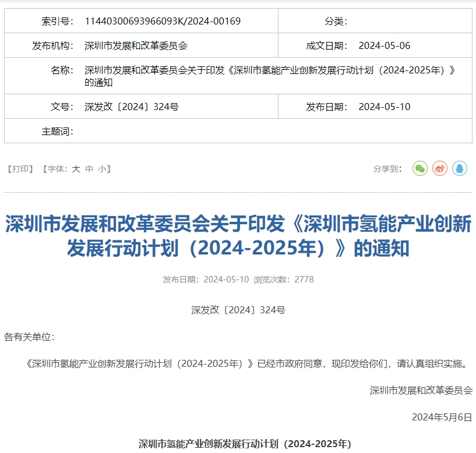Click the date 2024年5月6日
Viewport: 476px width, 453px height.
coord(442,417)
